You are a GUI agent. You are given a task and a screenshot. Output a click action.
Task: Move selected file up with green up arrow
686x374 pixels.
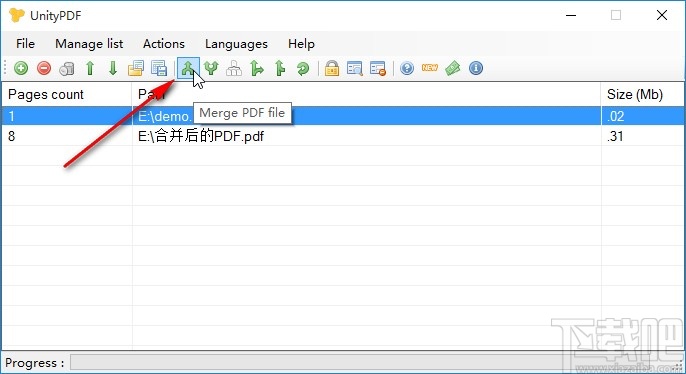90,68
